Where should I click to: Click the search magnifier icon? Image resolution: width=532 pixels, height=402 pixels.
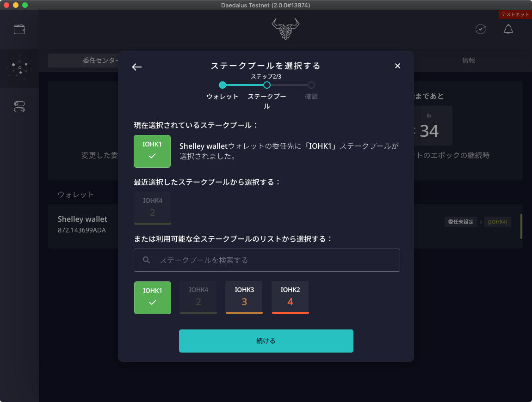pyautogui.click(x=146, y=260)
